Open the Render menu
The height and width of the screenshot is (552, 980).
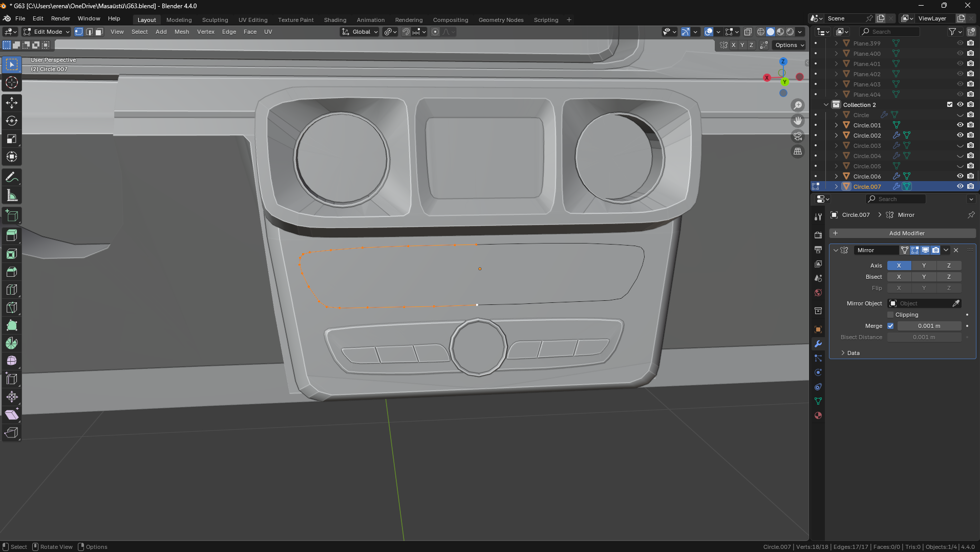pyautogui.click(x=60, y=18)
